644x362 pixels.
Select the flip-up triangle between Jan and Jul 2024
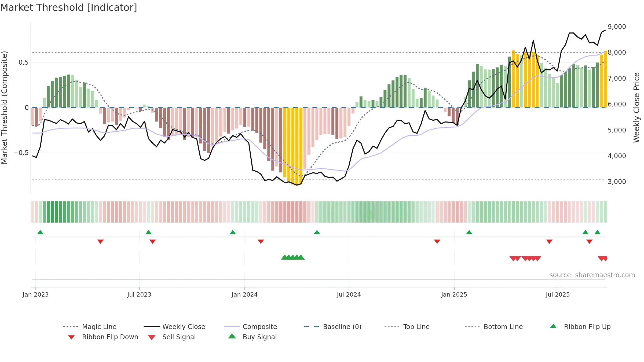[317, 232]
